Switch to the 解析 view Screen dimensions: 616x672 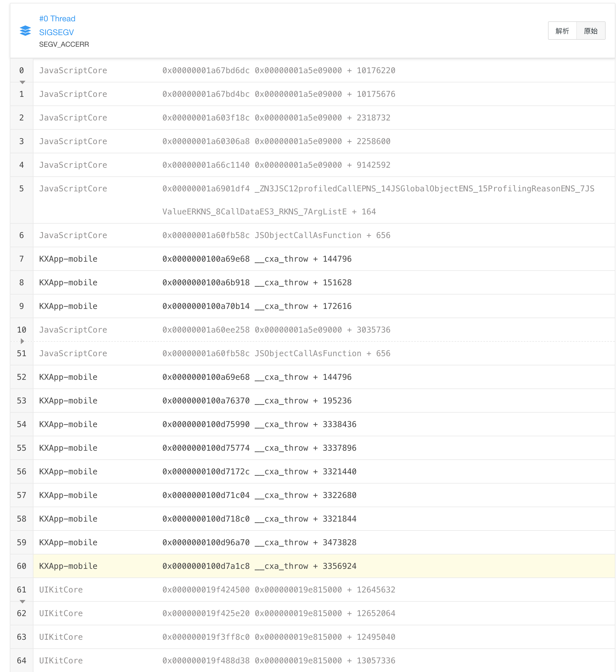click(562, 31)
